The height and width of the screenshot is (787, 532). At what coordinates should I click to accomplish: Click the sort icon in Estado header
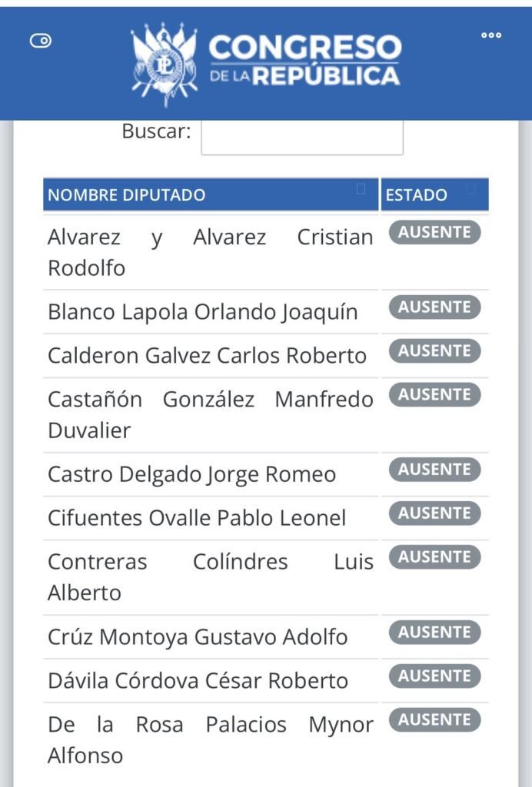[x=471, y=189]
